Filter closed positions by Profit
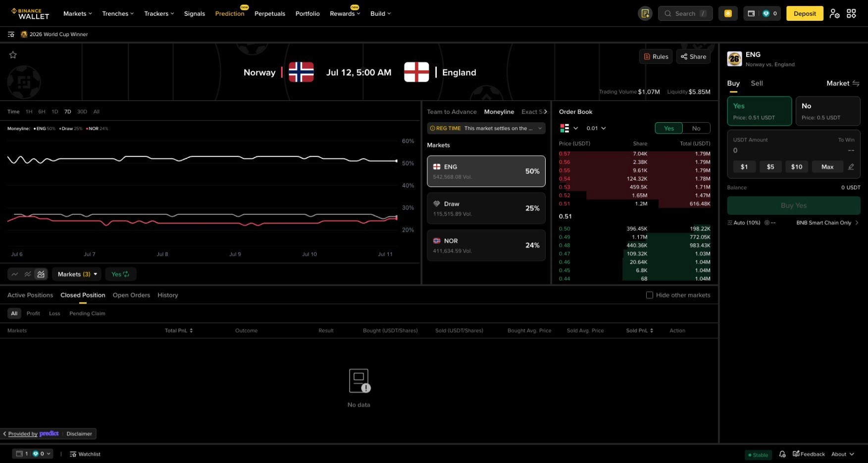 (33, 313)
